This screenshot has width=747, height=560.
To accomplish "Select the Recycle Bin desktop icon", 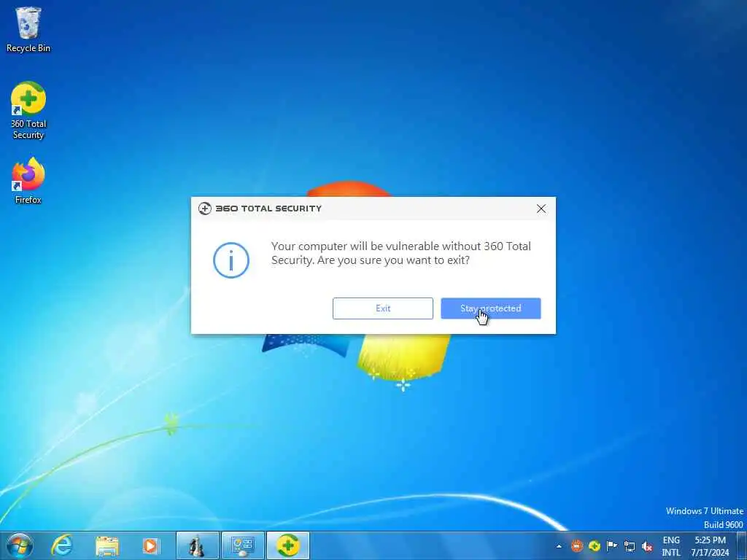I will pyautogui.click(x=28, y=29).
